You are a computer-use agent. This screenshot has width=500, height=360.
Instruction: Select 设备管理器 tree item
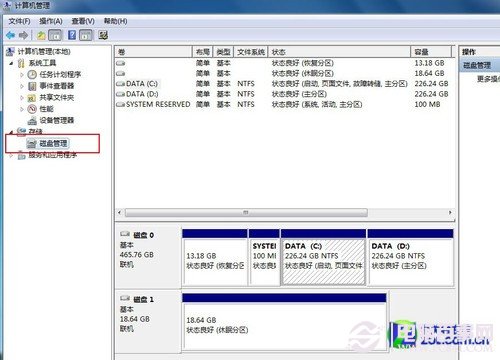click(57, 120)
